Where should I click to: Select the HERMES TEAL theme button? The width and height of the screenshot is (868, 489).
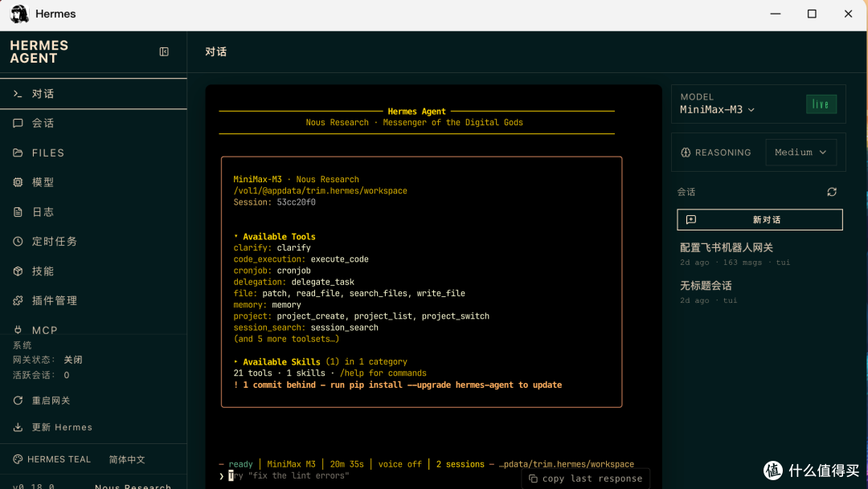52,459
